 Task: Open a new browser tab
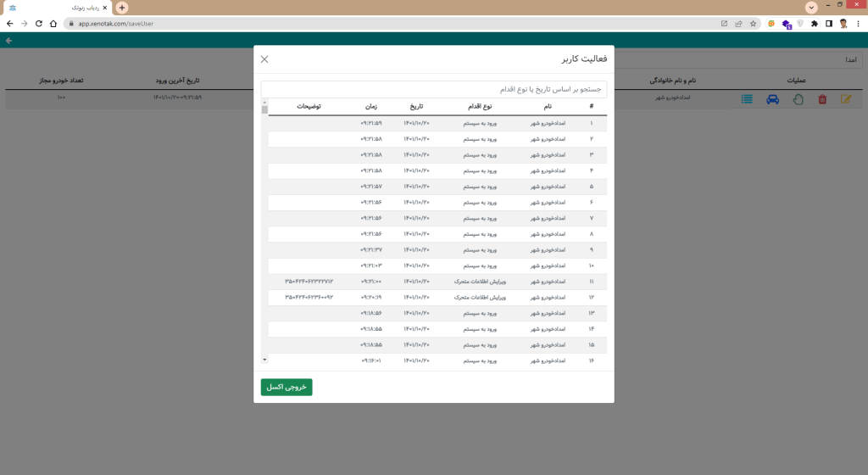122,7
